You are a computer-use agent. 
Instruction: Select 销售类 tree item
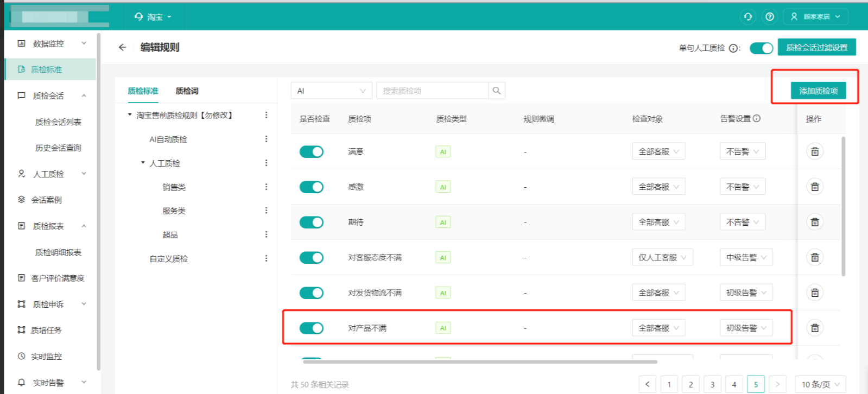[x=174, y=187]
